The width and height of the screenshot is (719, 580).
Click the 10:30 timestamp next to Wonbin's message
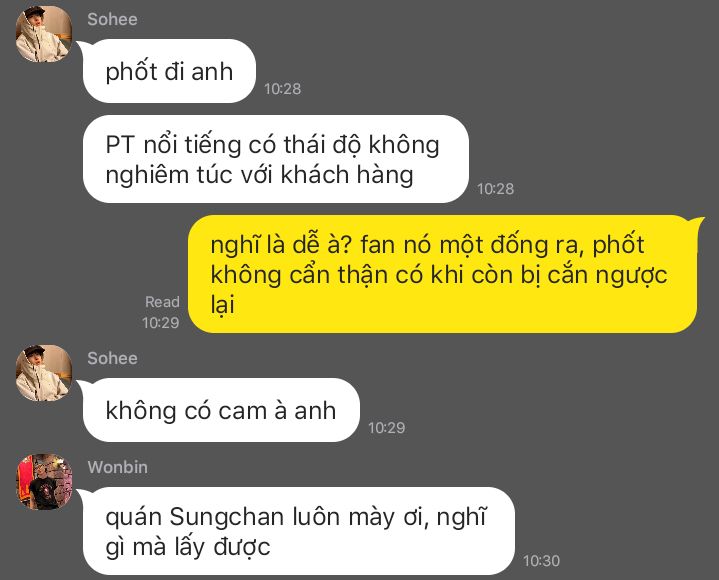pos(542,561)
